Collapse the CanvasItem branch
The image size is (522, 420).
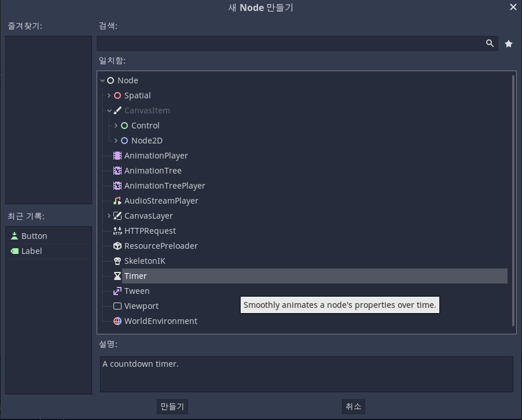click(x=109, y=111)
